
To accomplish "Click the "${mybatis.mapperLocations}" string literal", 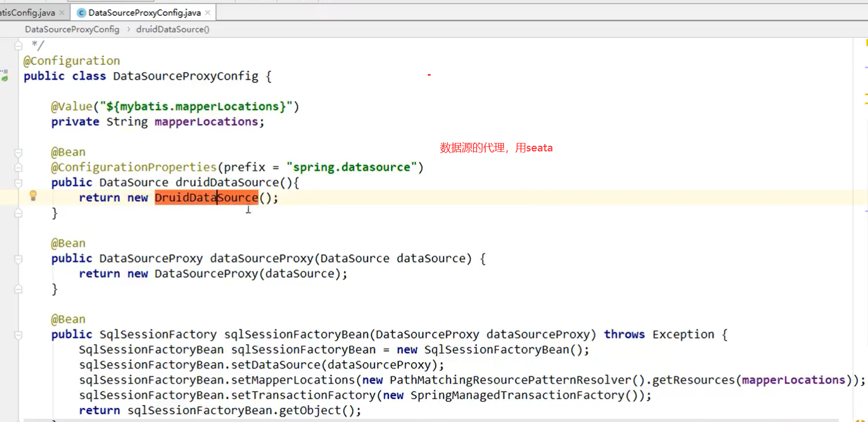I will [196, 106].
